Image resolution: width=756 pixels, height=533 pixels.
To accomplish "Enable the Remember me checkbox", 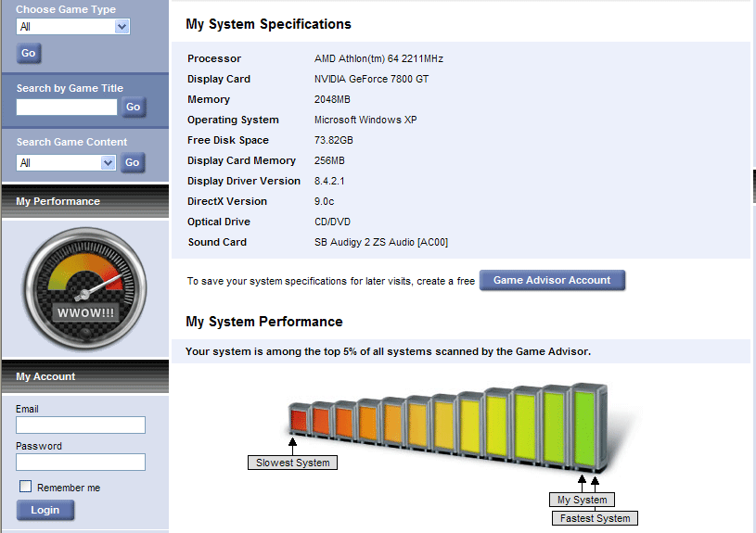I will tap(26, 487).
